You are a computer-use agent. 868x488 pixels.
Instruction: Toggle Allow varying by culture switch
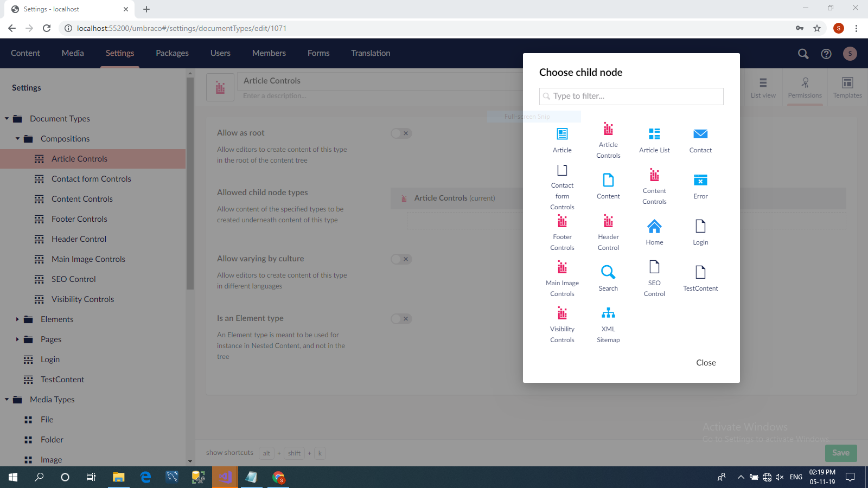coord(401,259)
